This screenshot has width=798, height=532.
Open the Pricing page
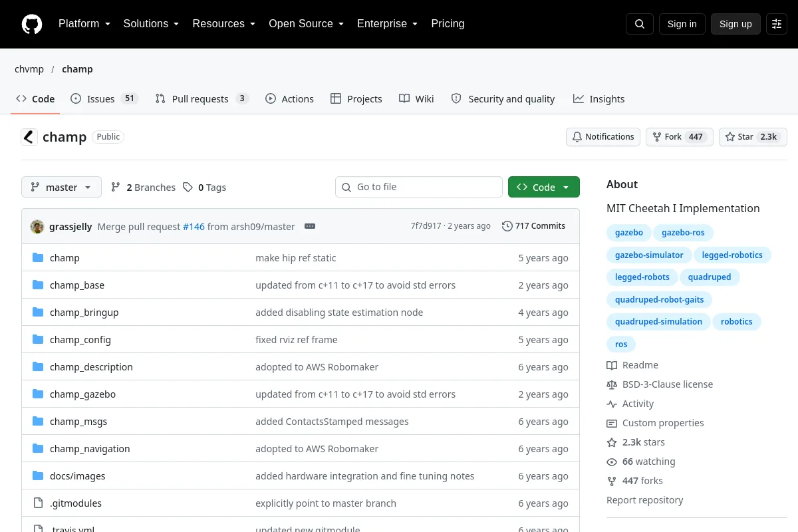(448, 24)
